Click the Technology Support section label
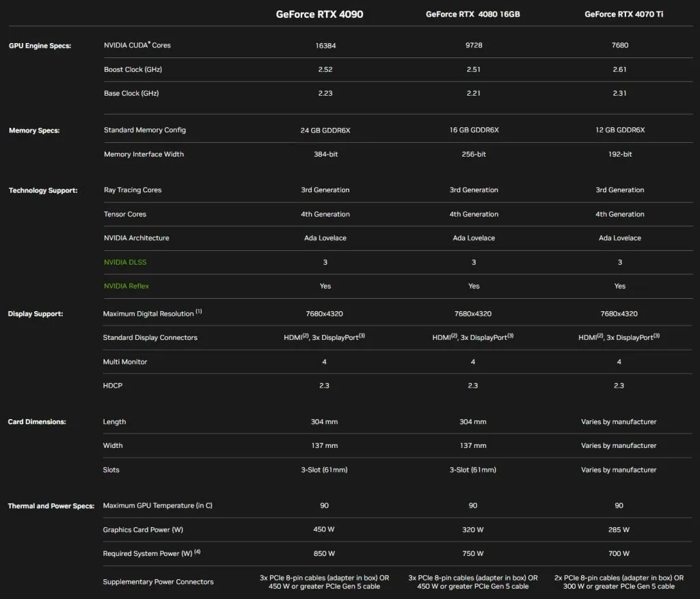This screenshot has width=700, height=599. coord(42,190)
